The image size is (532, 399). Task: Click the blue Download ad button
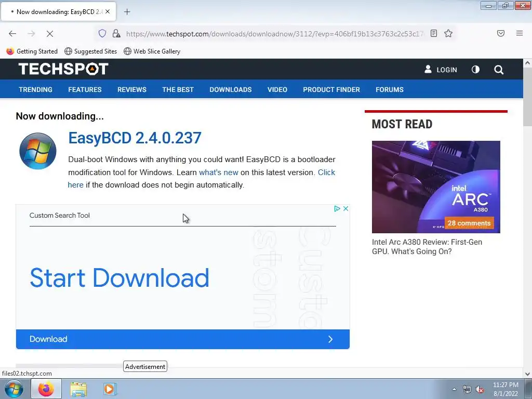[182, 339]
